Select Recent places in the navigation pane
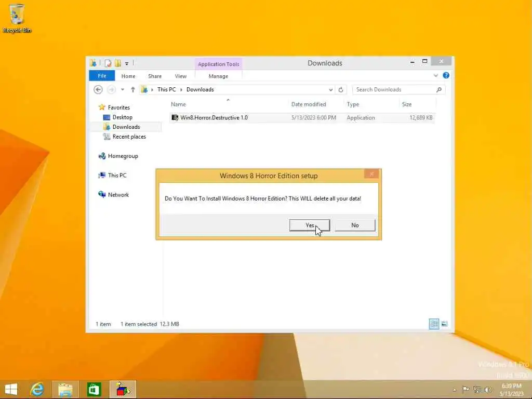Screen dimensions: 532x399 (129, 137)
